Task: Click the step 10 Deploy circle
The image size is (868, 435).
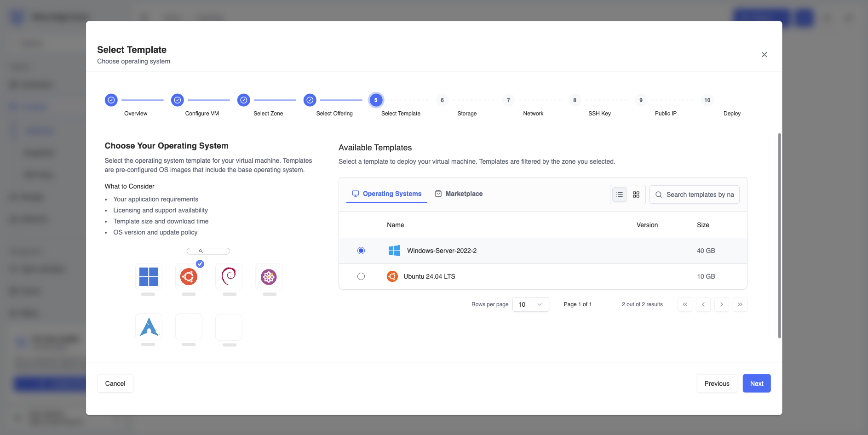Action: (x=707, y=100)
